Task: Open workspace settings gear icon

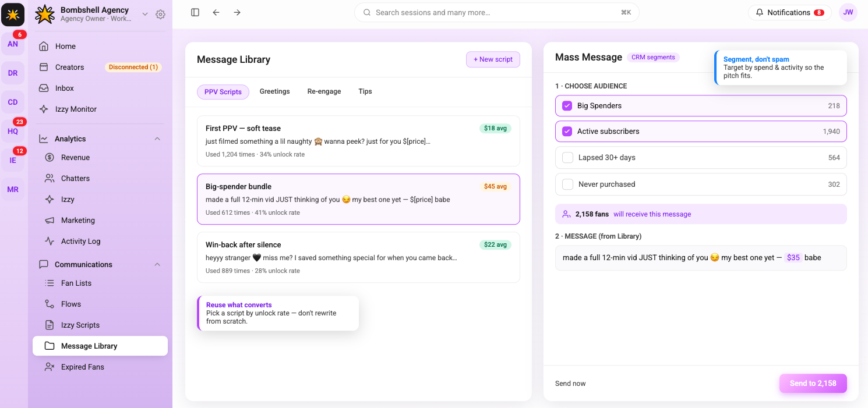Action: point(160,15)
